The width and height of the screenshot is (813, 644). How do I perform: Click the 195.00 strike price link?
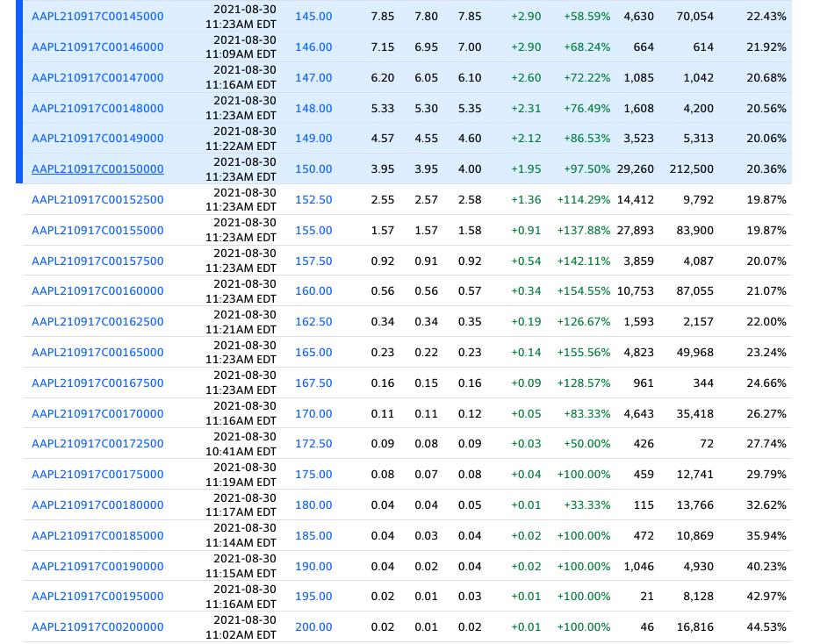click(313, 597)
